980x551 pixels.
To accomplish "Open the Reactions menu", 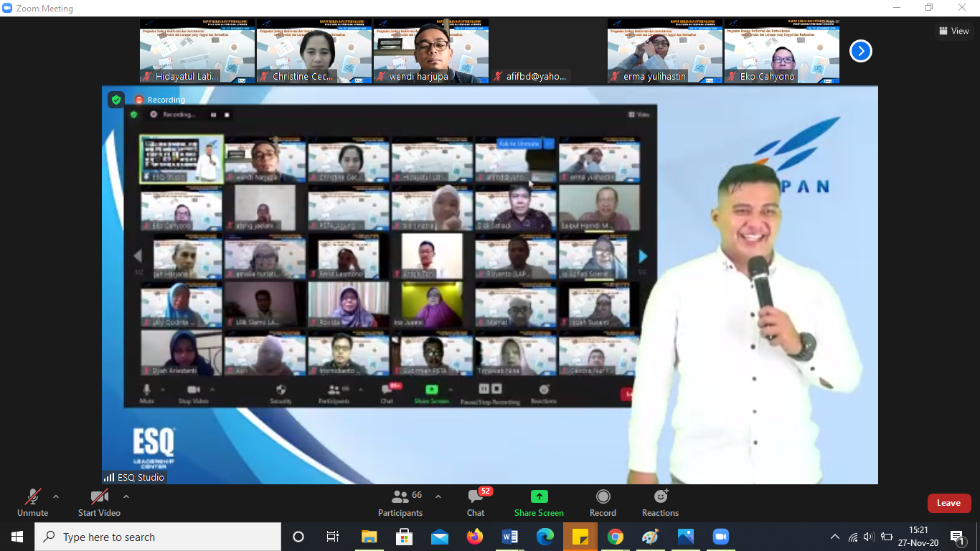I will [x=660, y=503].
